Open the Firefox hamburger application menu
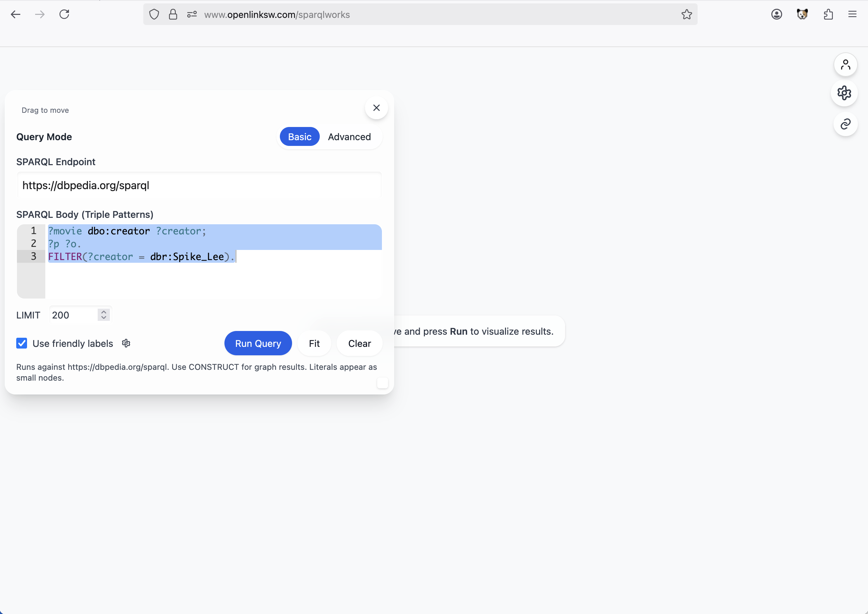Screen dimensions: 868x614 tap(852, 15)
